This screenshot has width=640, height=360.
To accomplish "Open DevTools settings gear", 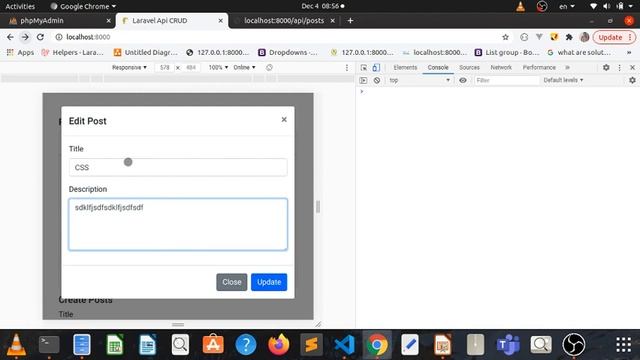I will coord(606,67).
